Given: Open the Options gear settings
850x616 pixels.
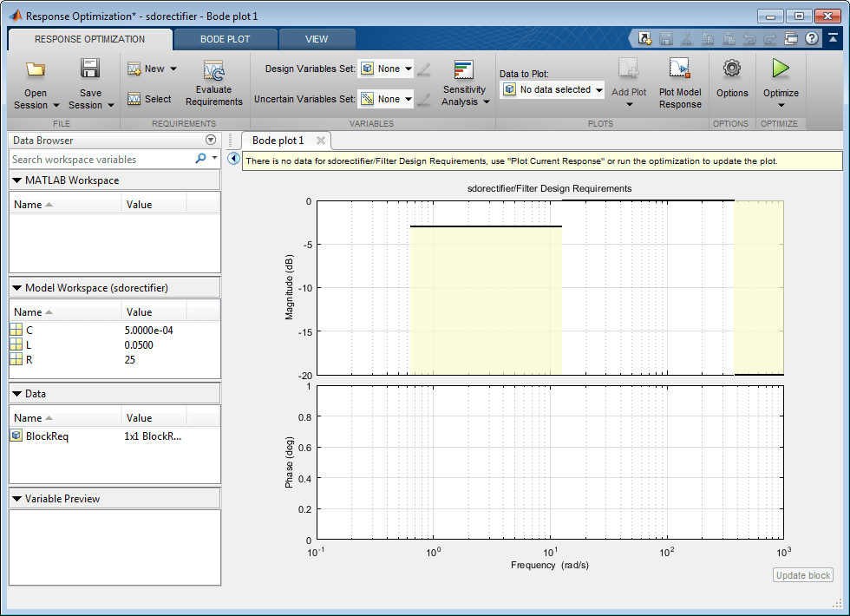Looking at the screenshot, I should (732, 69).
